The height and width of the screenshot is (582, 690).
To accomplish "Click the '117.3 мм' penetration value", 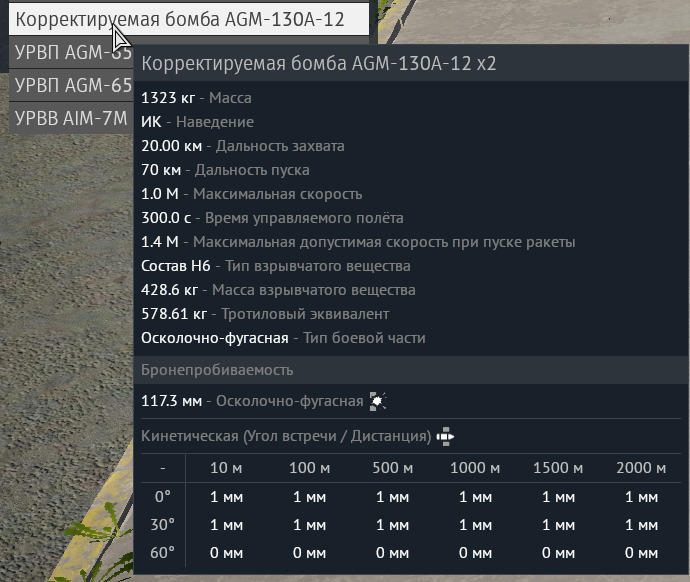I will click(172, 401).
